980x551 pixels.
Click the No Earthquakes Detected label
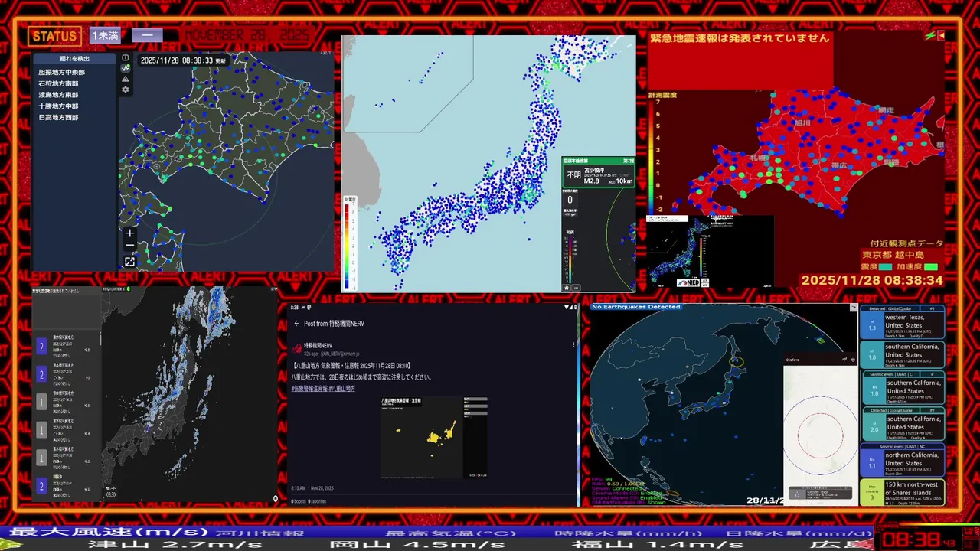tap(635, 307)
